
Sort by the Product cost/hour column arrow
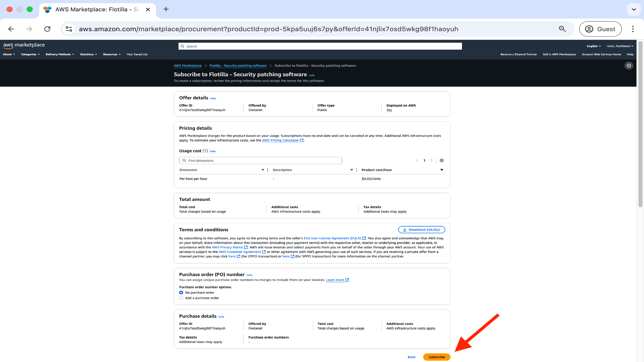441,170
